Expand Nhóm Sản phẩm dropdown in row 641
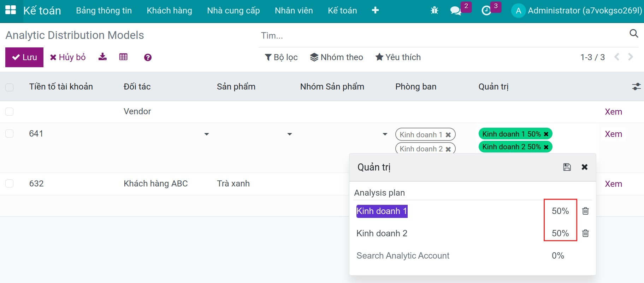This screenshot has height=283, width=644. tap(385, 134)
